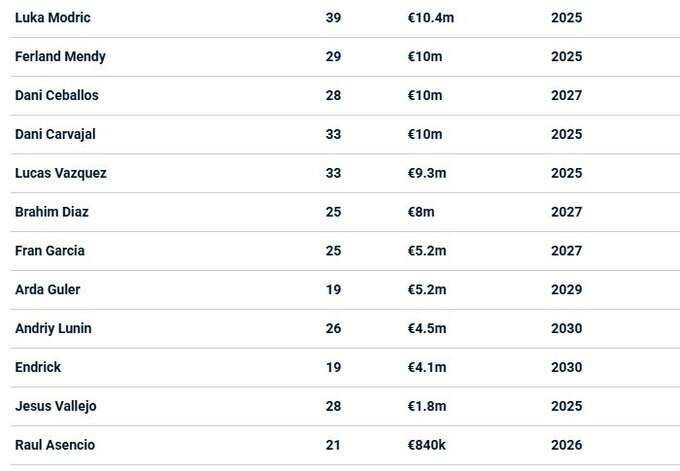
Task: Click Raul Asencio's name
Action: (x=55, y=445)
